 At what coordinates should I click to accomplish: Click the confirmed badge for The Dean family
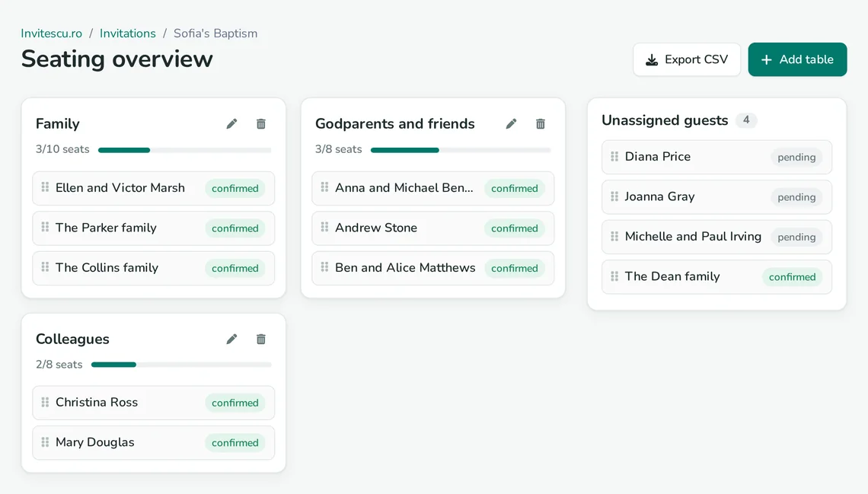(x=792, y=276)
